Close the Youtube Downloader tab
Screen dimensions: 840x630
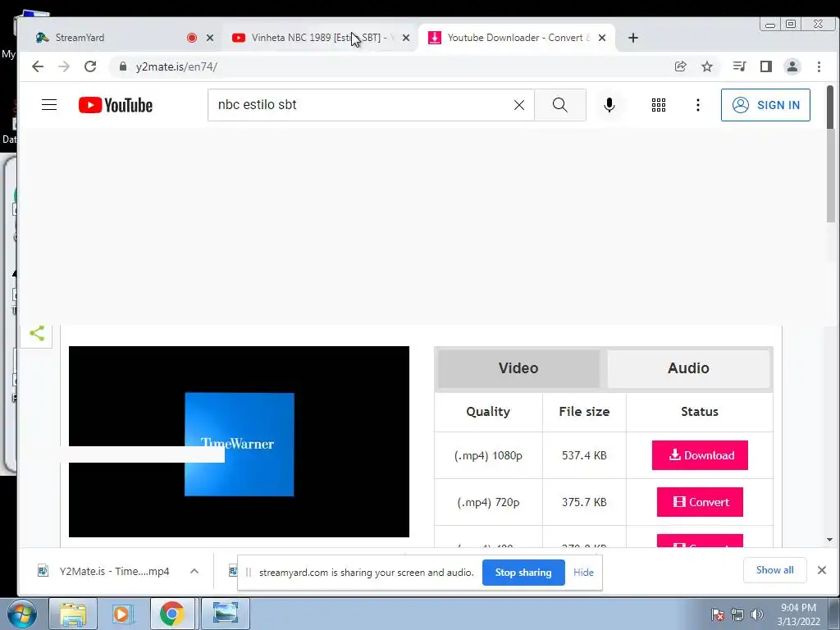(602, 38)
